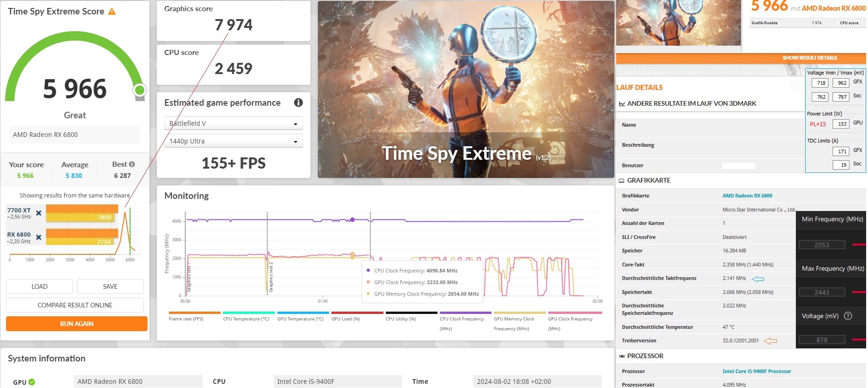The image size is (868, 388).
Task: Click the green score indicator on the gauge
Action: (x=140, y=90)
